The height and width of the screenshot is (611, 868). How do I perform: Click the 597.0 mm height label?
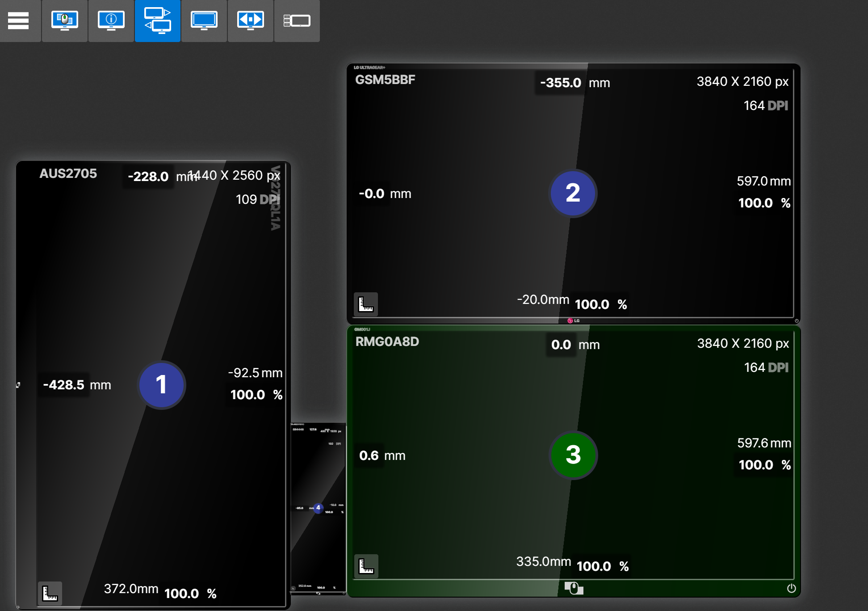pos(763,181)
